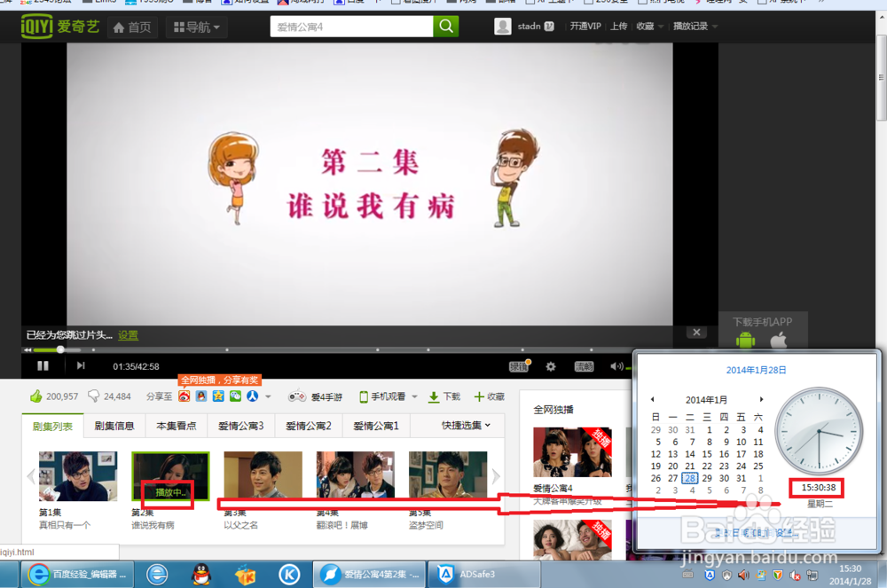
Task: Mute the player volume speaker
Action: [616, 366]
